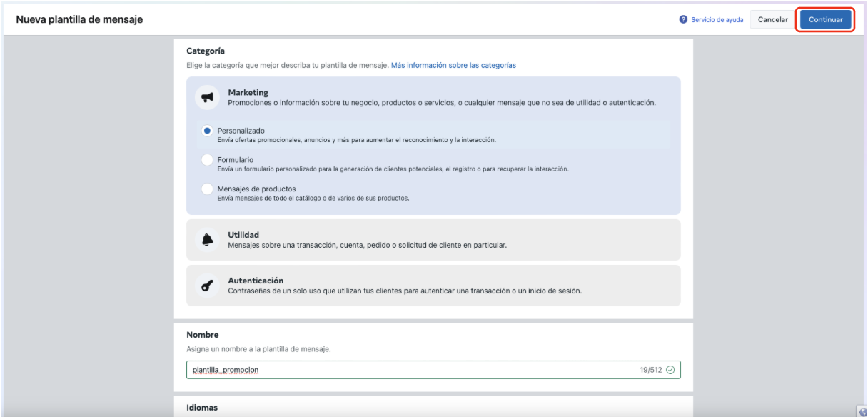Click the Marketing category title
Screen dimensions: 868x417
coord(248,92)
